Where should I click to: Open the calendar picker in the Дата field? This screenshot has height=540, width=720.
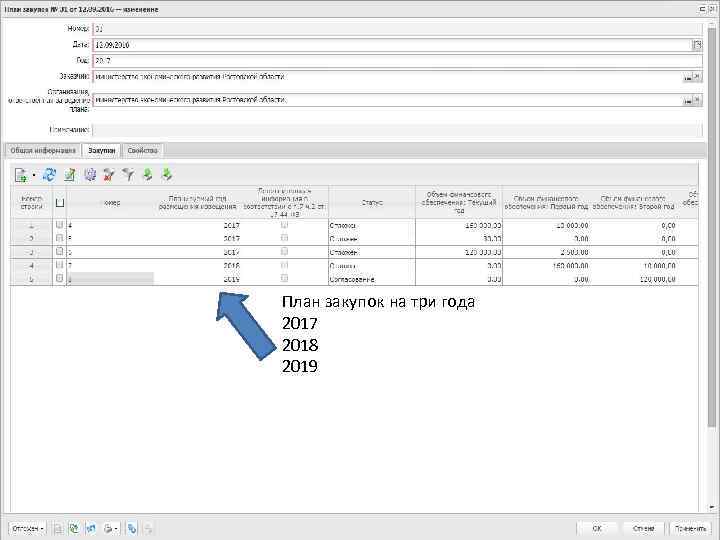point(697,45)
